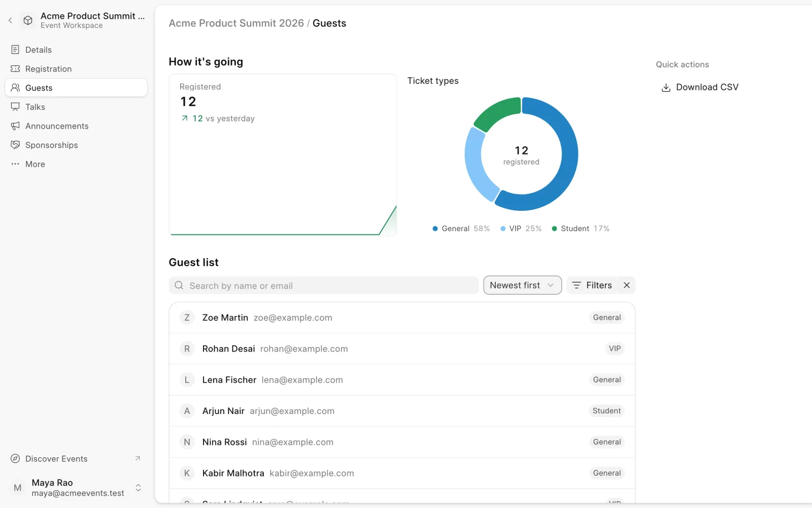The height and width of the screenshot is (508, 812).
Task: Click the Z avatar for Zoe Martin
Action: click(x=187, y=317)
